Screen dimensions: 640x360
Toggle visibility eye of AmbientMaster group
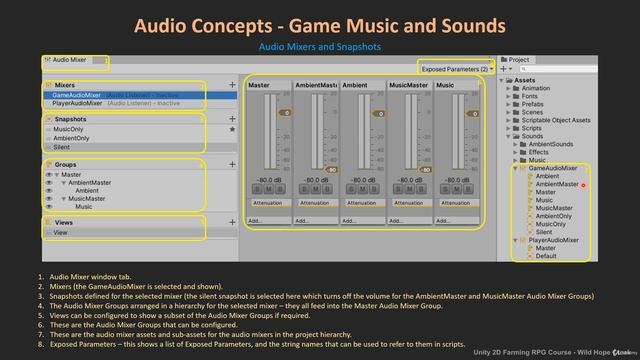click(x=49, y=183)
